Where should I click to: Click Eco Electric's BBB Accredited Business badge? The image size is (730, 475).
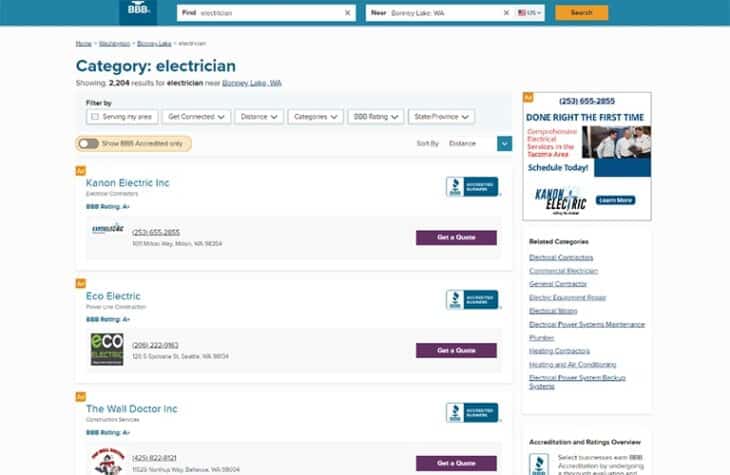click(x=472, y=300)
